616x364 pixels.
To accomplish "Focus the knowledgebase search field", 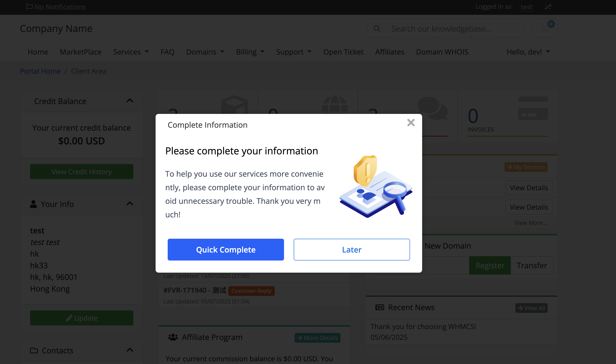I will [x=454, y=29].
